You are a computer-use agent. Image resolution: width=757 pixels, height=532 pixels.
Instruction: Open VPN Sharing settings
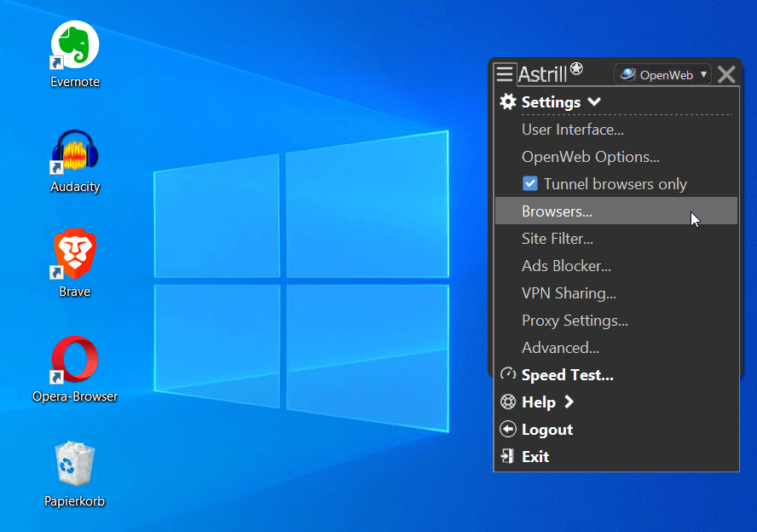616,293
